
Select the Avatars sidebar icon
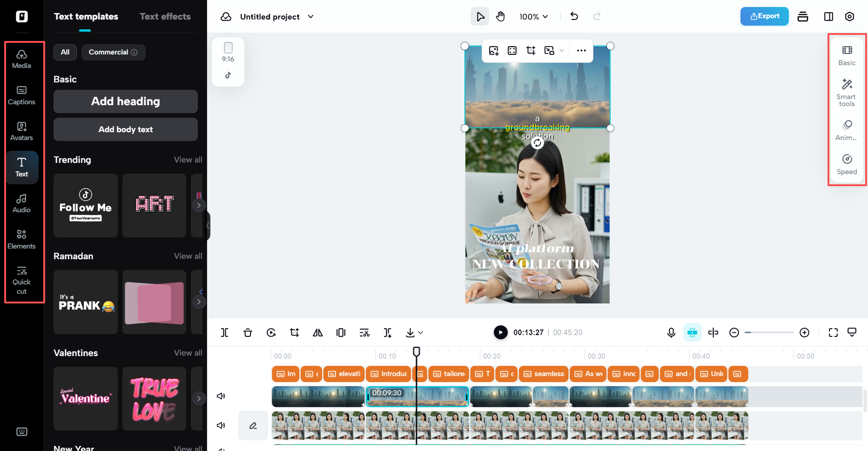[x=21, y=130]
